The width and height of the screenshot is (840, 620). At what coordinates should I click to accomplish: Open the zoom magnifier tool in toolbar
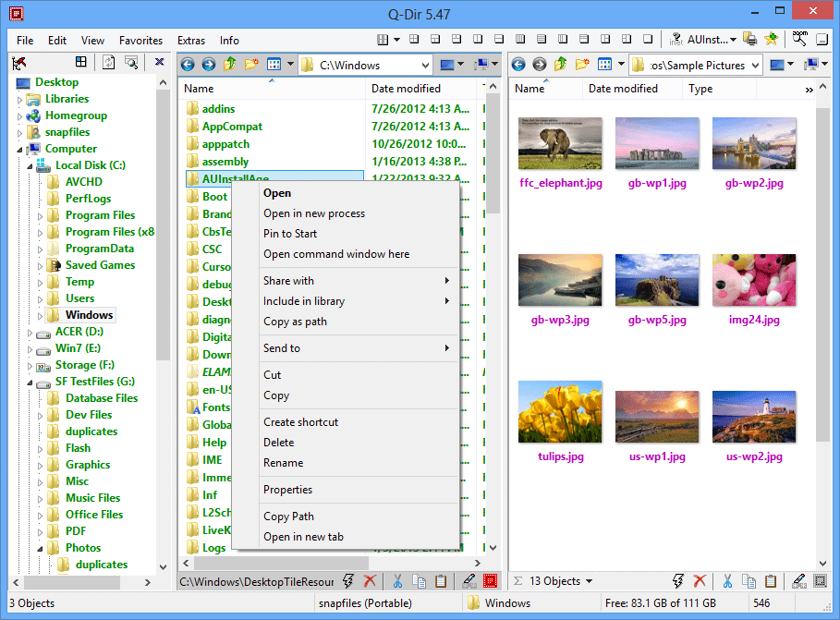tap(798, 40)
